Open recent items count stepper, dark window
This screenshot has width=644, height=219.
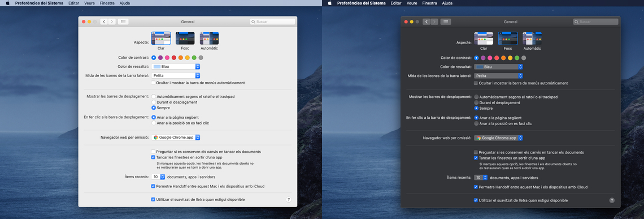(x=481, y=178)
